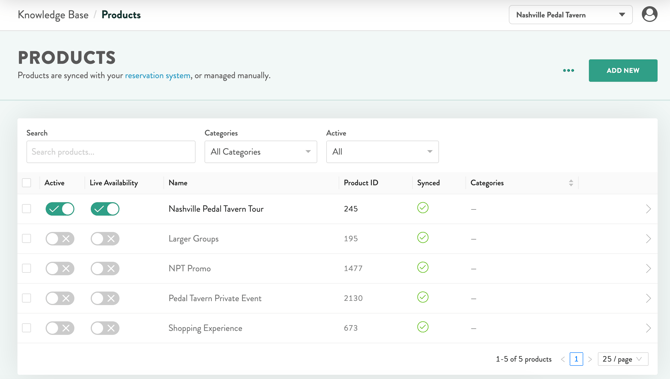Open the Shopping Experience product name
The image size is (670, 379).
coord(205,328)
